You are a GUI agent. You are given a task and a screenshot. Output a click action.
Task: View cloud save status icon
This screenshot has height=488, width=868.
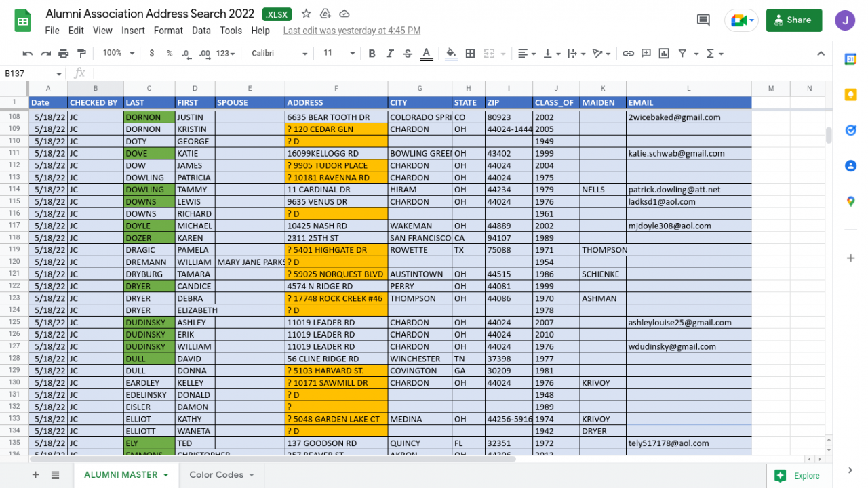344,14
